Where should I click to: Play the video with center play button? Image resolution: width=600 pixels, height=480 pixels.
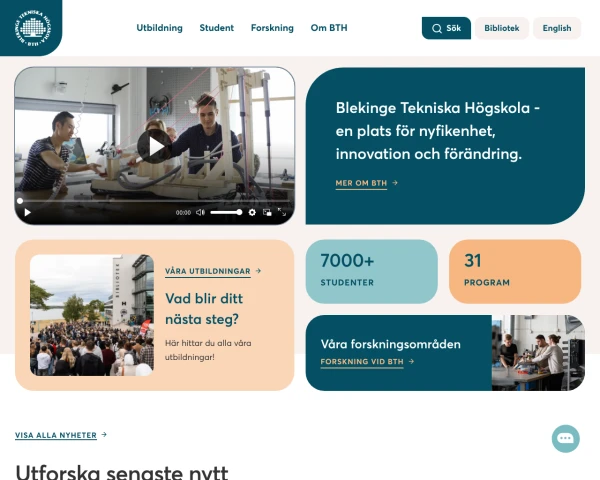[154, 146]
